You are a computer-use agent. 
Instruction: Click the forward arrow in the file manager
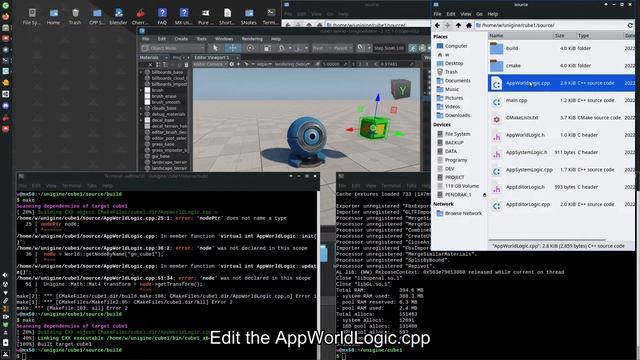(x=447, y=25)
